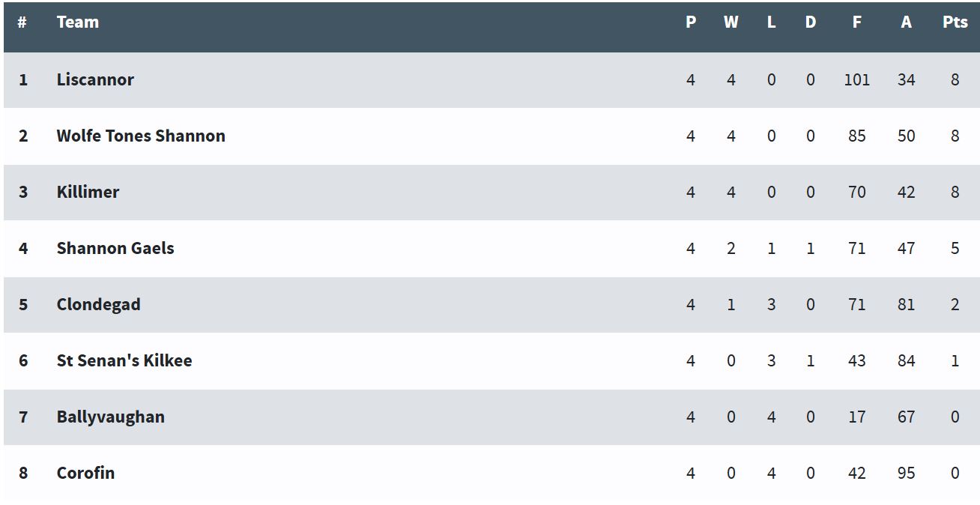980x505 pixels.
Task: Click the F (scores for) column header
Action: pyautogui.click(x=856, y=22)
